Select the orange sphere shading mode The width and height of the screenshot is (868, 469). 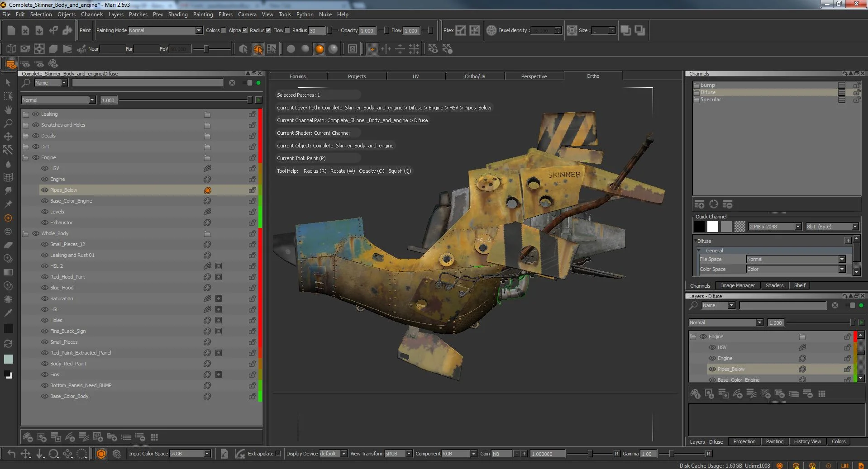click(320, 49)
